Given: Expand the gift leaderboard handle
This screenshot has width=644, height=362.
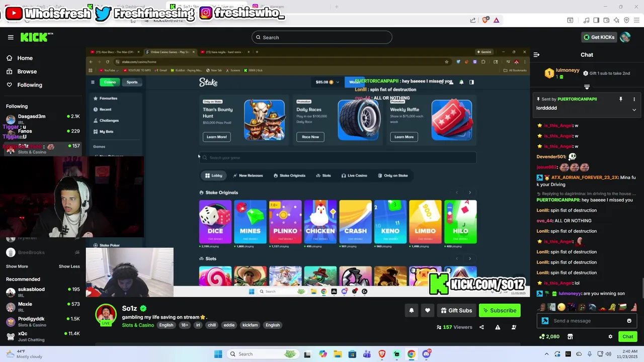Looking at the screenshot, I should tap(587, 87).
